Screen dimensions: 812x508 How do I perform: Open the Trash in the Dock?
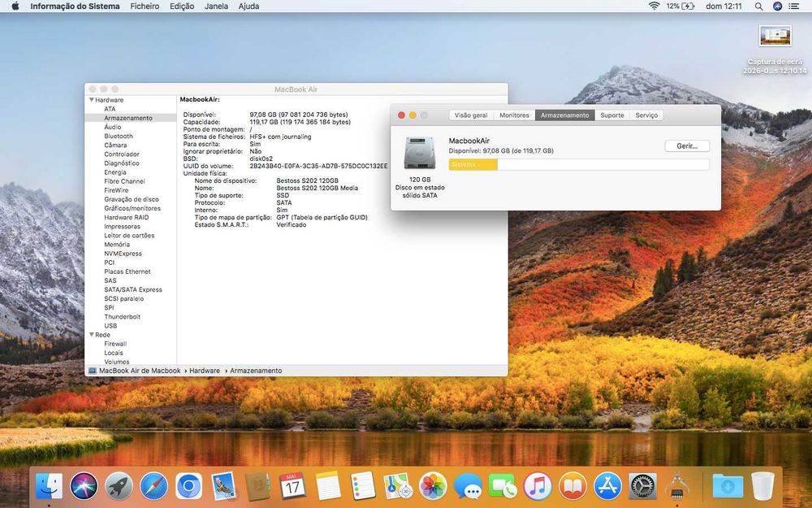[762, 487]
